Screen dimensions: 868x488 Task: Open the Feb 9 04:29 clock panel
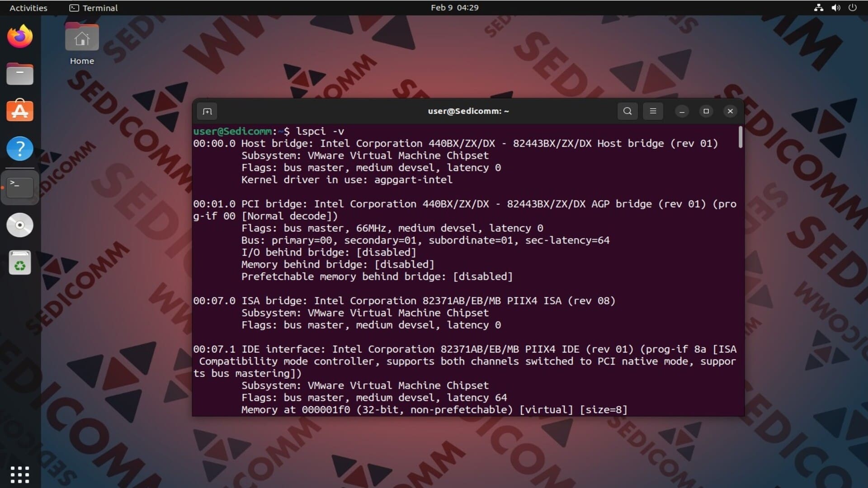point(454,8)
